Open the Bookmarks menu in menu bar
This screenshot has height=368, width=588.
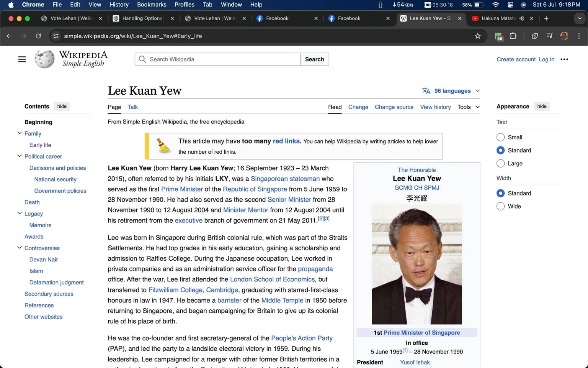click(x=152, y=5)
